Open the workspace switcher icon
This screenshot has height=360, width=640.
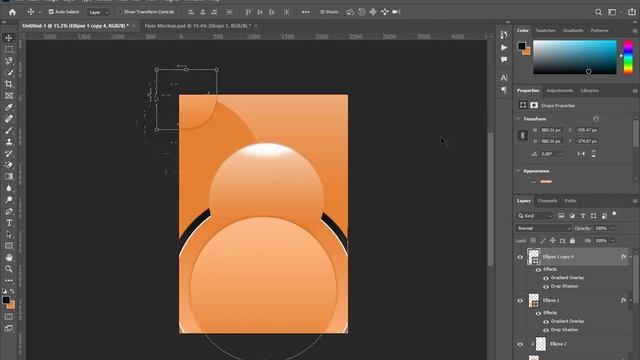pos(612,12)
